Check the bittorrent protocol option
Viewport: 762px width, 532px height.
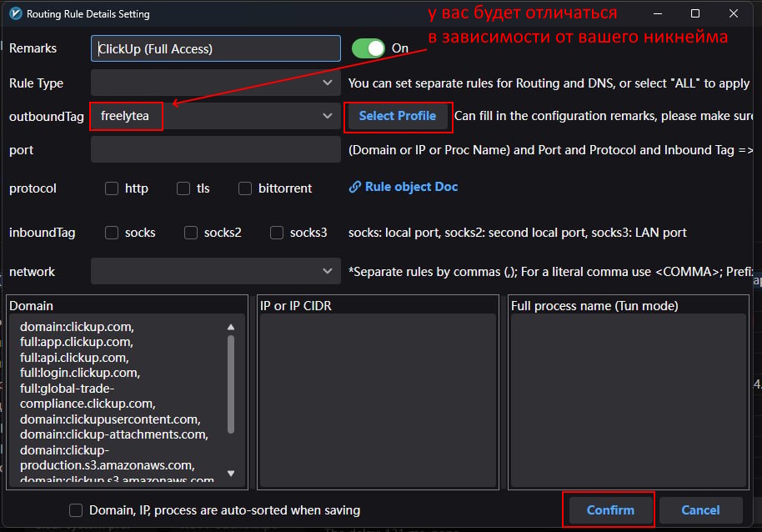pyautogui.click(x=245, y=188)
